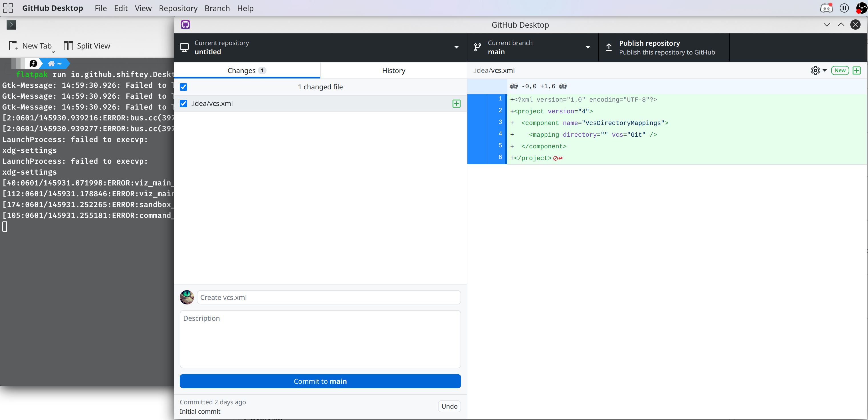Click green plus icon beside .idea/vcs.xml

click(x=456, y=103)
